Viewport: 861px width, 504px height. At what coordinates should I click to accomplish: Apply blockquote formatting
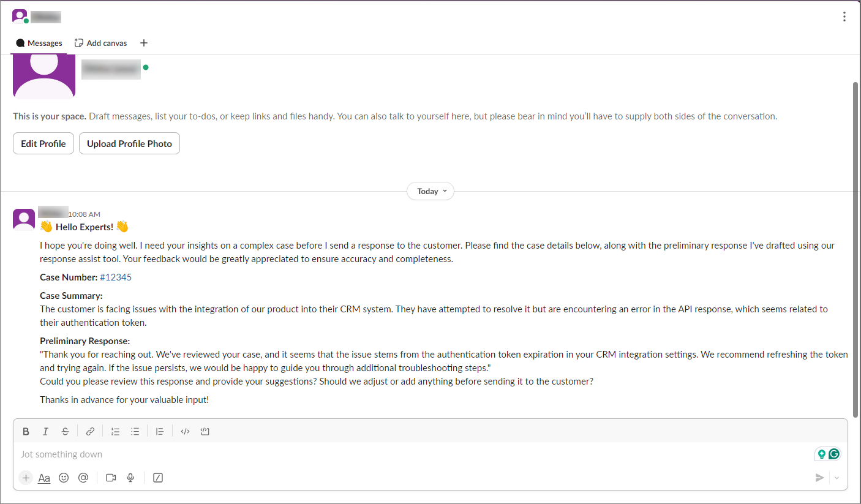(160, 432)
